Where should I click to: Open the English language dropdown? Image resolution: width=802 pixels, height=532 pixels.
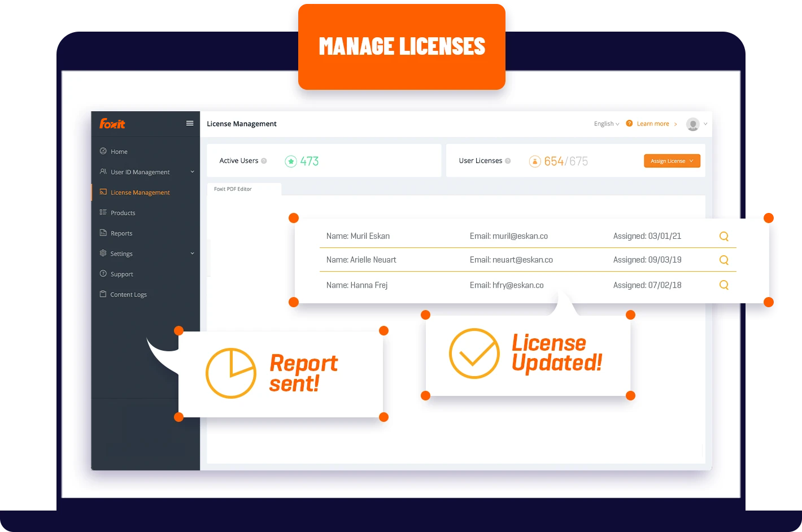(x=606, y=124)
